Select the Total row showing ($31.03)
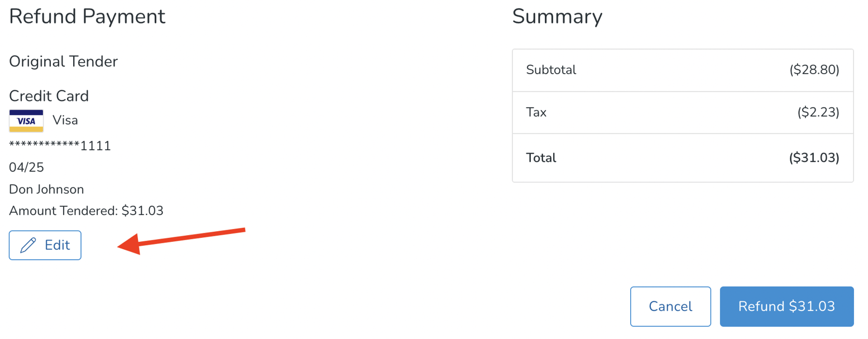This screenshot has height=339, width=868. coord(682,157)
